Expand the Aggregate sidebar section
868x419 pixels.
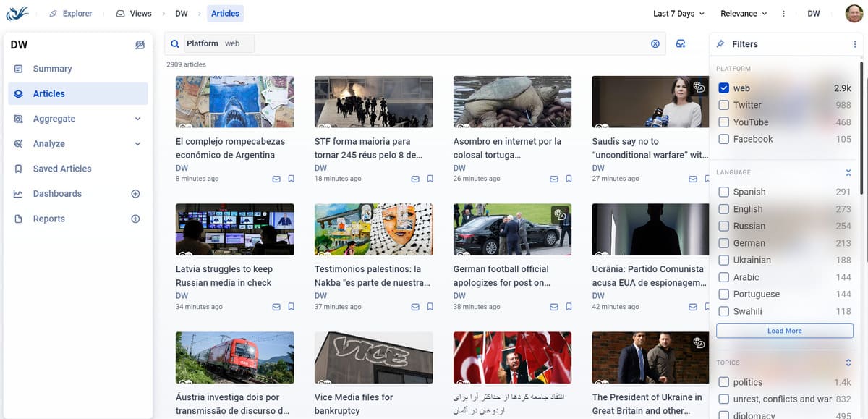tap(137, 119)
